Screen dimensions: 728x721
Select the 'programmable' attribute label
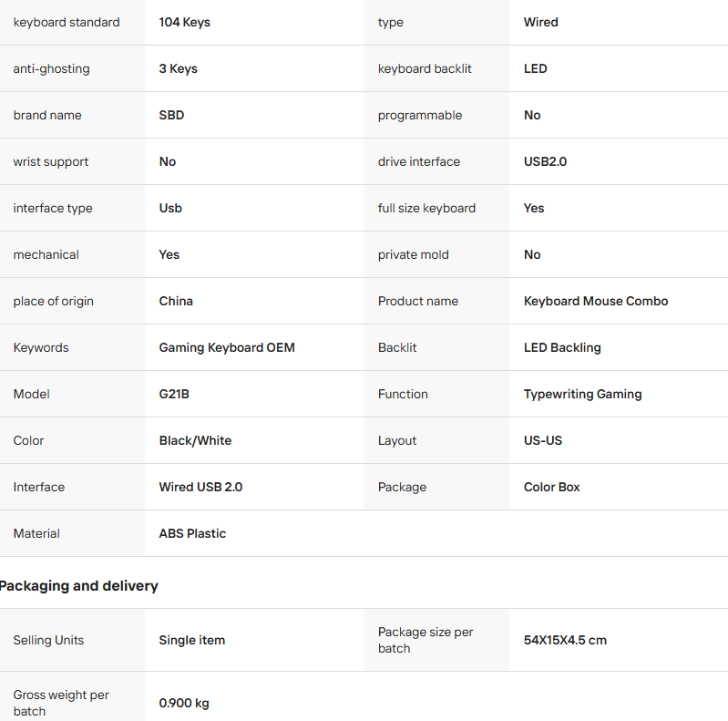point(420,115)
